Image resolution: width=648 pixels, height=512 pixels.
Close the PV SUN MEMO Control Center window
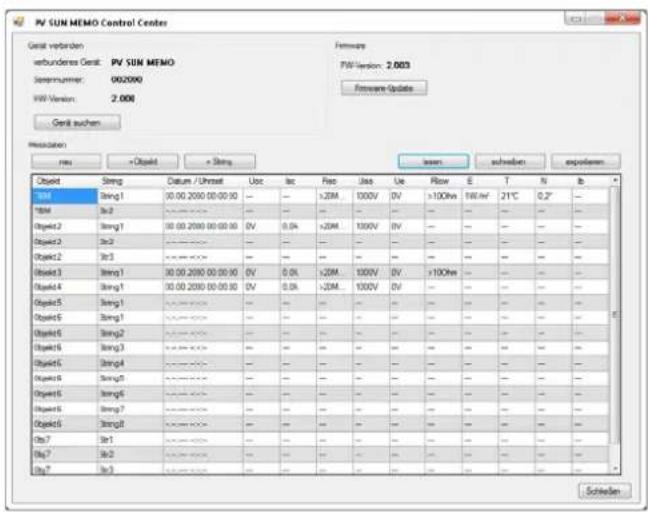pos(622,18)
